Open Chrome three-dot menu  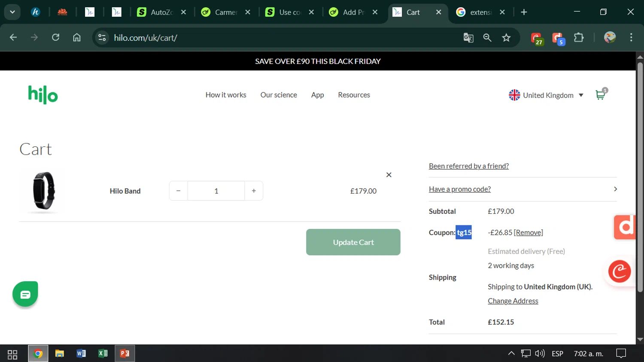631,37
